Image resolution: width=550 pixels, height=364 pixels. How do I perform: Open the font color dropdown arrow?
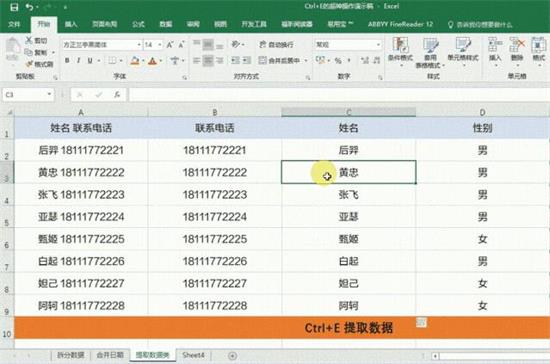[x=161, y=61]
